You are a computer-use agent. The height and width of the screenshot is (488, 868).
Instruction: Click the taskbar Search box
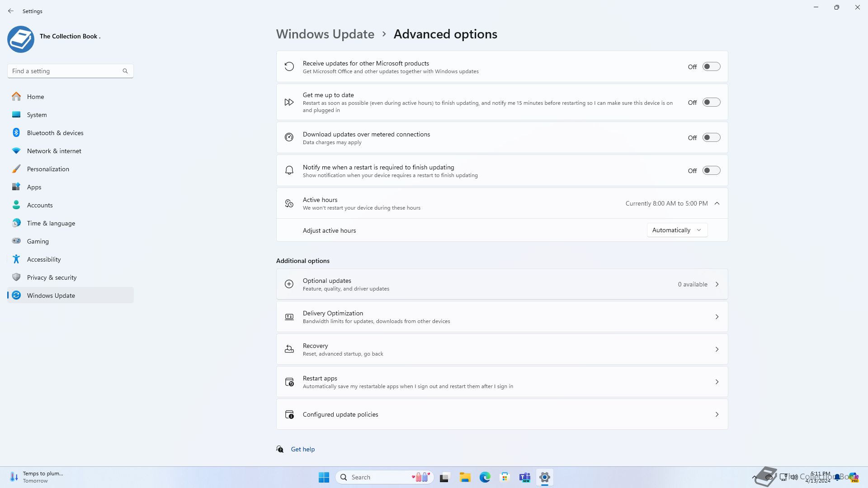point(385,477)
